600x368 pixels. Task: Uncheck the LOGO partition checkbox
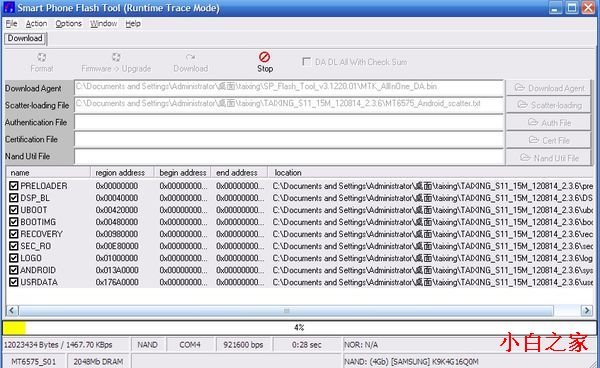point(14,258)
